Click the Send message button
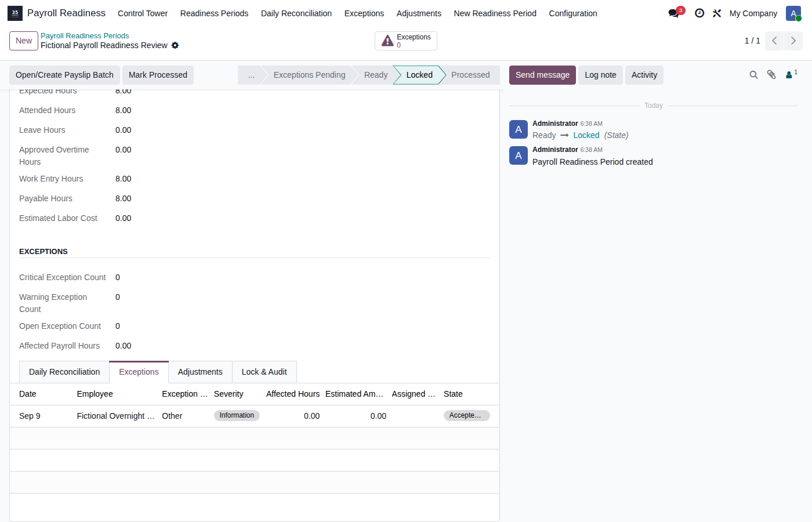 [542, 75]
